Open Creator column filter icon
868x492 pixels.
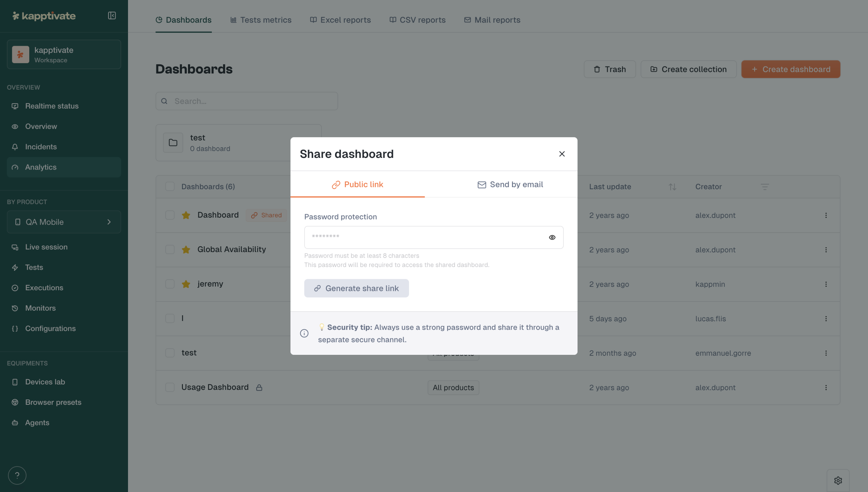click(765, 187)
